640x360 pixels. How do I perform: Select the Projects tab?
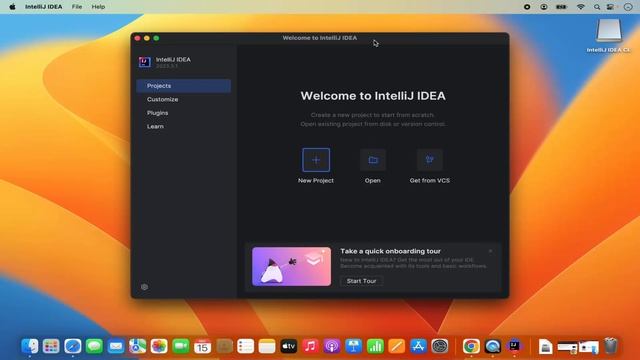184,86
